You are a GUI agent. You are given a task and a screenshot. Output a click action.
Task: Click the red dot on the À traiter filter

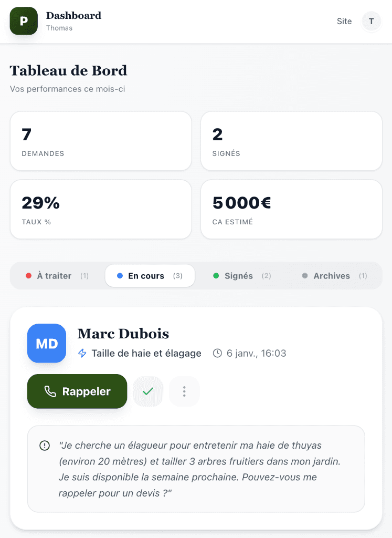28,275
